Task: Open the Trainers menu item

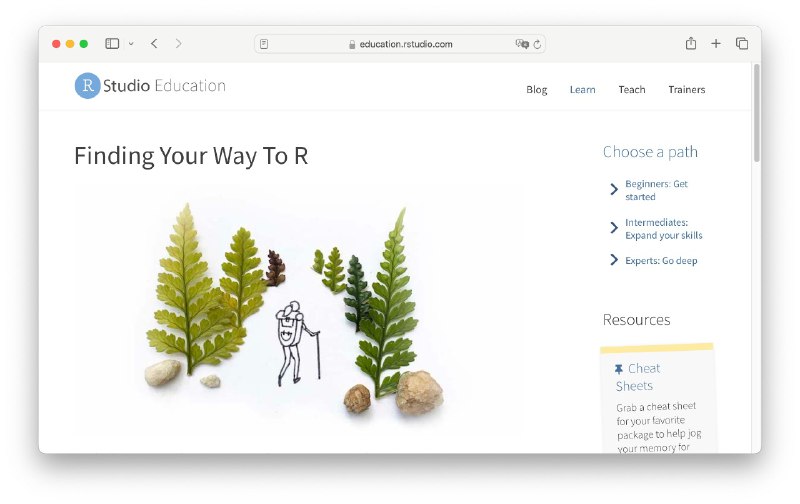Action: click(x=687, y=90)
